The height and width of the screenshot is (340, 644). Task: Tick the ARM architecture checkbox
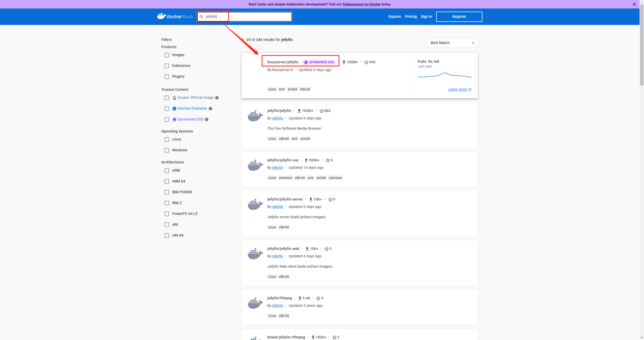(167, 171)
